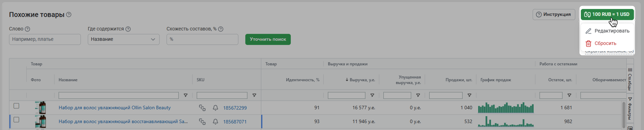Screen dimensions: 644x130
Task: Click the Слово search input field
Action: tap(45, 39)
